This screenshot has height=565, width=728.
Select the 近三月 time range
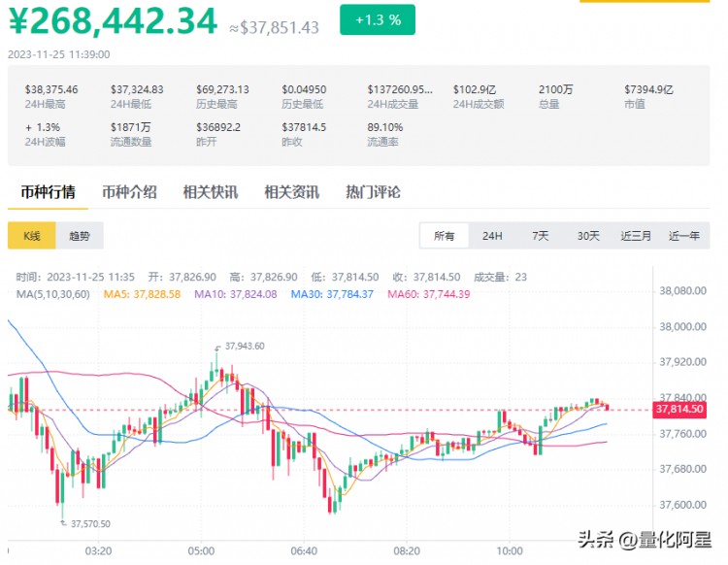[636, 236]
